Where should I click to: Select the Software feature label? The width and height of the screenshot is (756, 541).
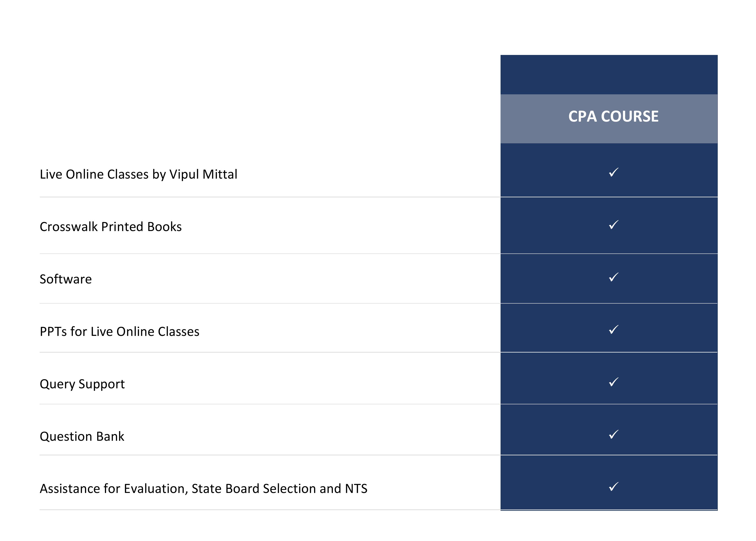coord(66,279)
